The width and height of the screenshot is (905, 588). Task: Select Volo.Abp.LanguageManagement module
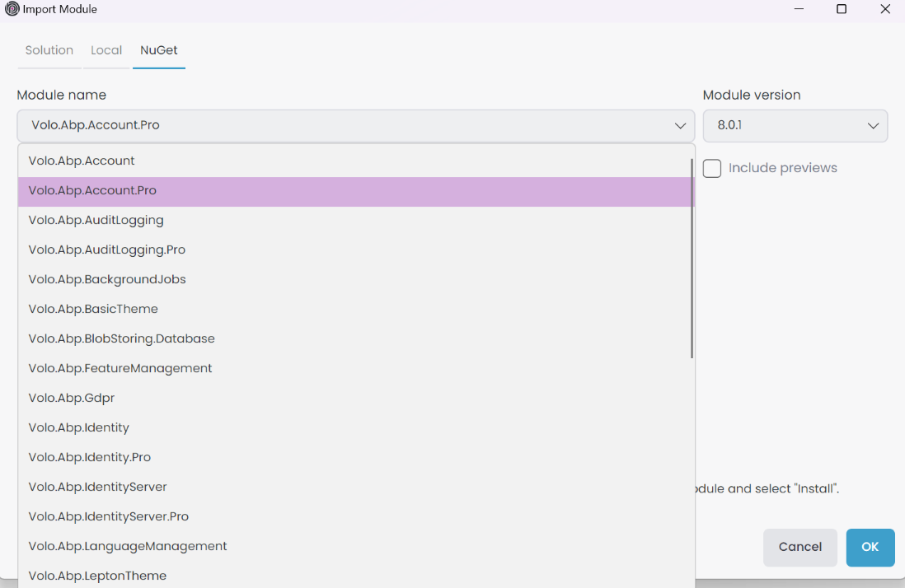pos(128,546)
